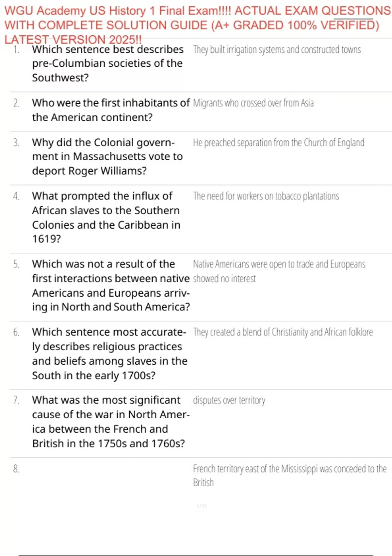Click the number 8 list marker
This screenshot has width=392, height=556.
[16, 469]
